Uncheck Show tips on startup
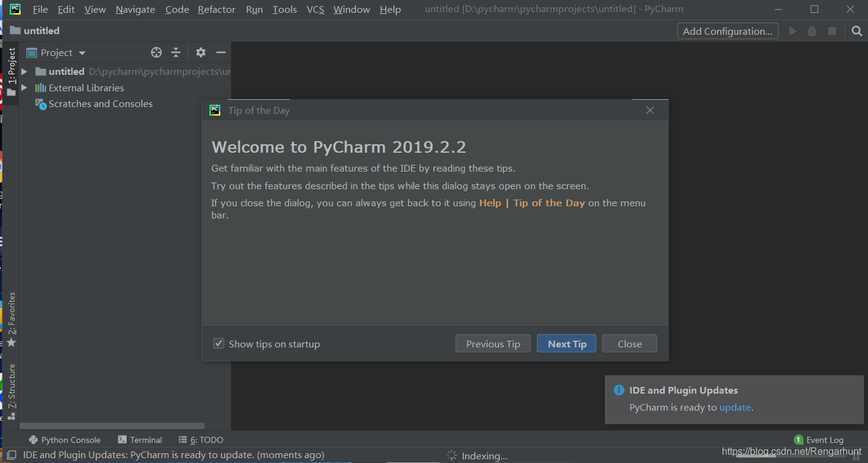The height and width of the screenshot is (463, 868). coord(219,344)
